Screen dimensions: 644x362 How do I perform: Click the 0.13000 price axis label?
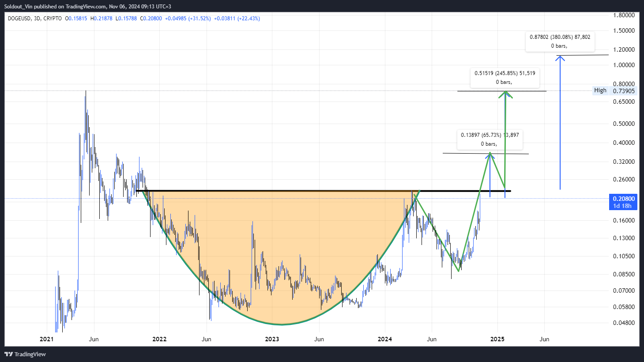(624, 238)
